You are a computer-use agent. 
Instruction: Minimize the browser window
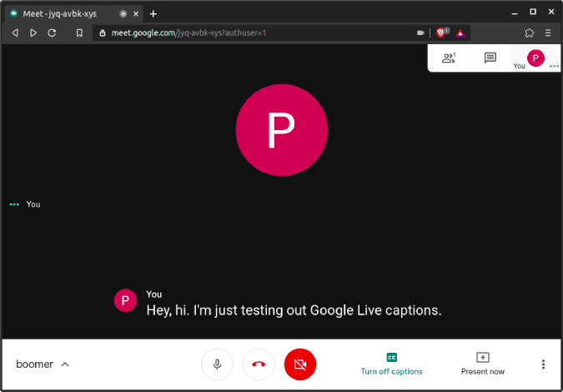515,13
